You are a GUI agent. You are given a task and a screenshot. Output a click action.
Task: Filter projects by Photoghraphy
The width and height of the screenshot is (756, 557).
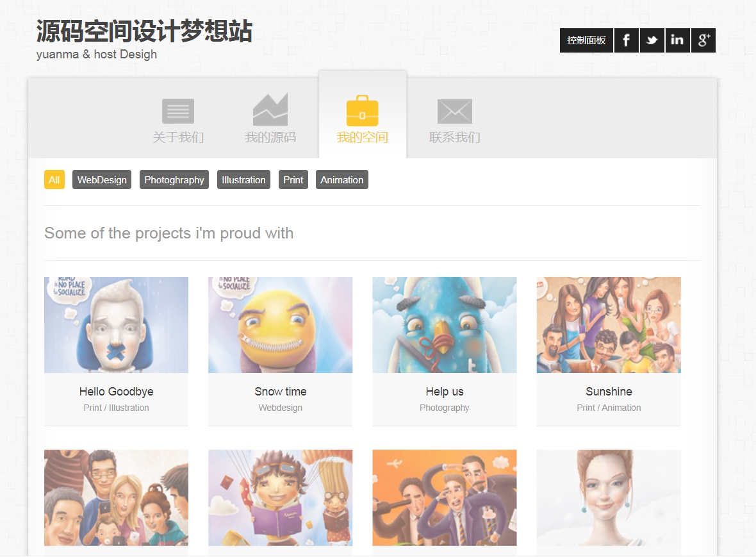(x=174, y=180)
